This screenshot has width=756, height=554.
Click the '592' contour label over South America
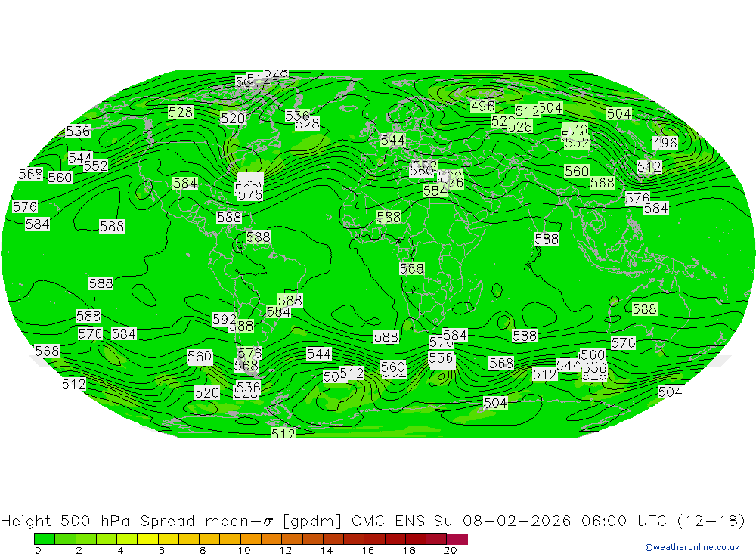(225, 319)
